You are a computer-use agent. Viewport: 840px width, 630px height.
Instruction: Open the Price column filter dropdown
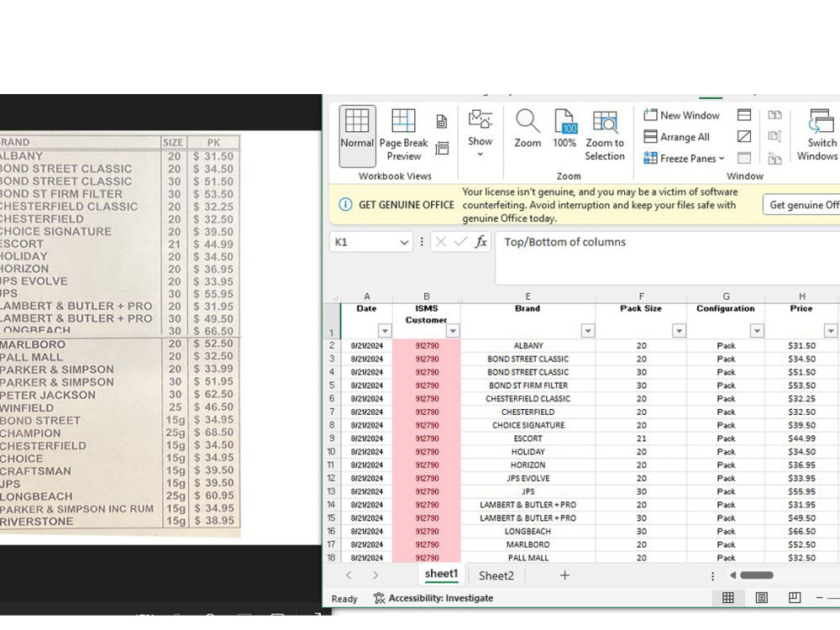coord(831,330)
